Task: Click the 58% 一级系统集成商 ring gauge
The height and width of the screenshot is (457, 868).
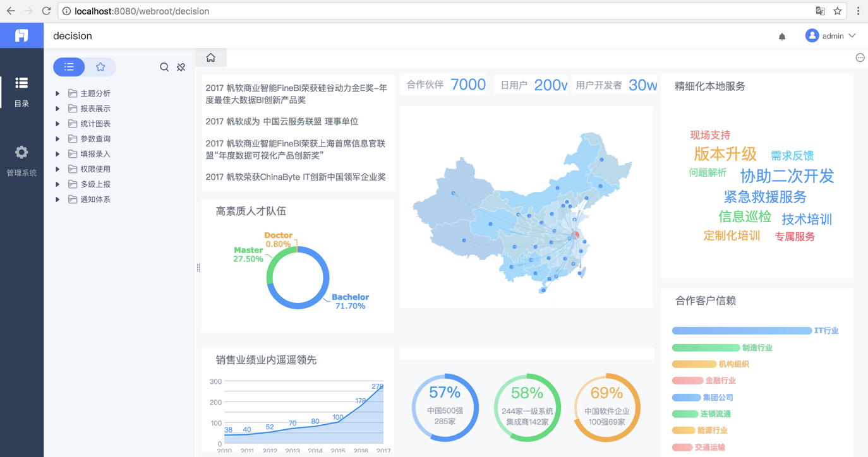Action: (x=527, y=407)
